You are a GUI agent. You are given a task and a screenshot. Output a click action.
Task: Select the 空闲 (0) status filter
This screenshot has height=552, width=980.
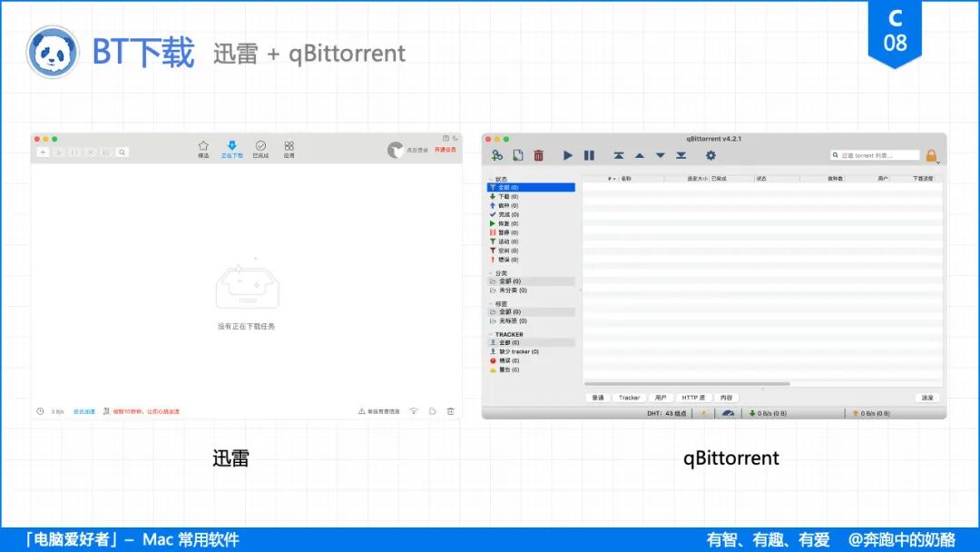pos(531,251)
